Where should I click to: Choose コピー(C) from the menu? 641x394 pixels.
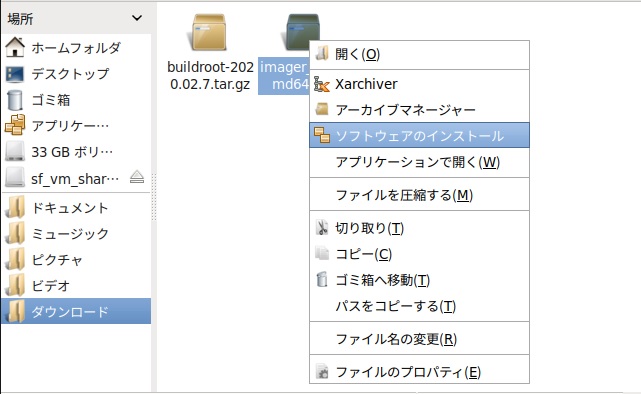(x=419, y=254)
